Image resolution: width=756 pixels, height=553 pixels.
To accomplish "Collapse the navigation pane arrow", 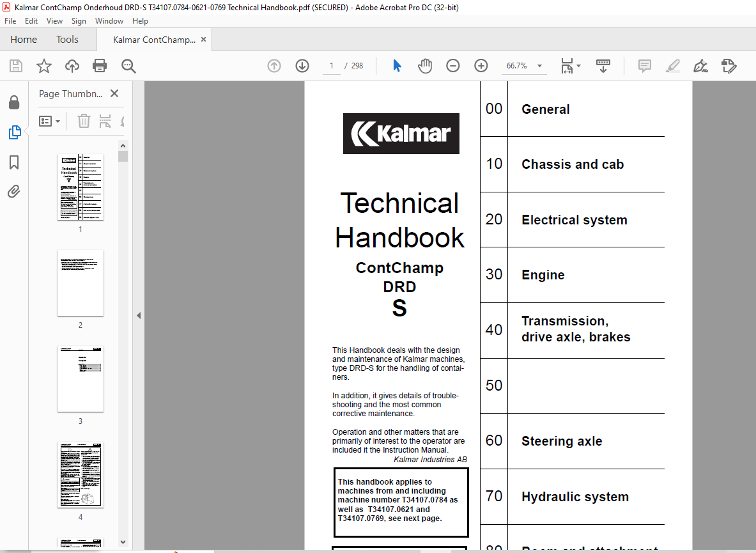I will pyautogui.click(x=139, y=316).
